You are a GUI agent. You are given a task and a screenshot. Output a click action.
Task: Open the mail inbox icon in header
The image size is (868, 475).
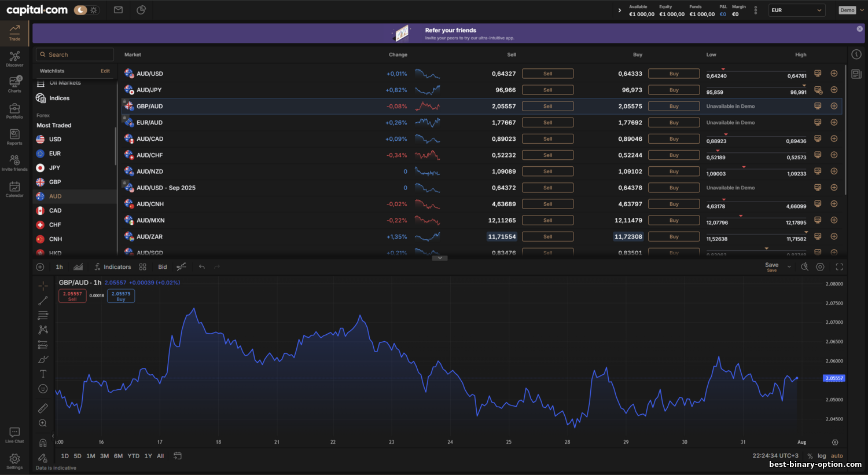(x=118, y=10)
